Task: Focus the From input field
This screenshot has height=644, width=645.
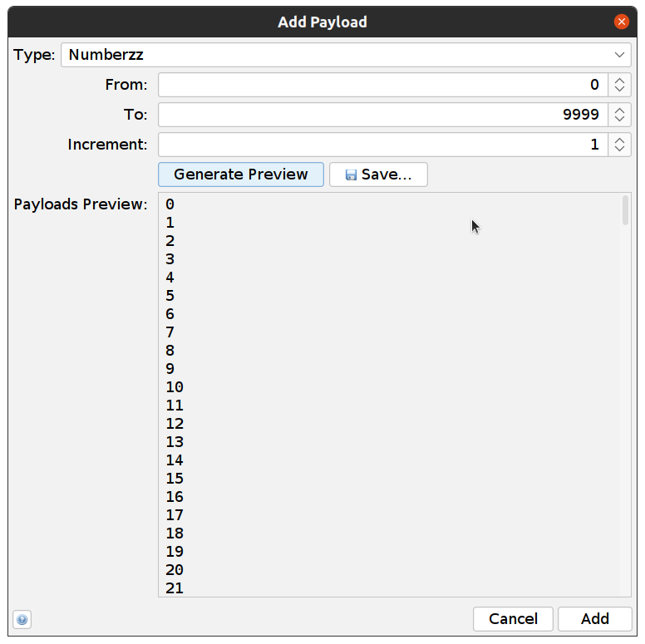Action: coord(382,85)
